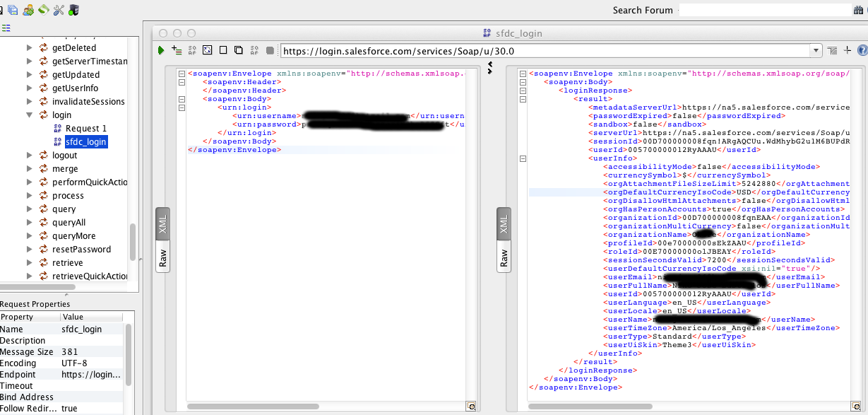The height and width of the screenshot is (415, 868).
Task: Collapse userInfo fold in response XML
Action: (523, 158)
